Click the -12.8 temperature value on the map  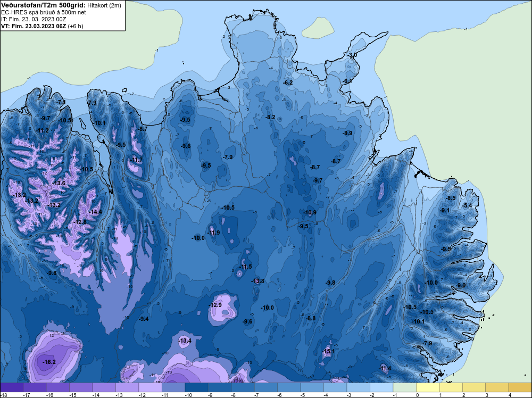pyautogui.click(x=80, y=222)
